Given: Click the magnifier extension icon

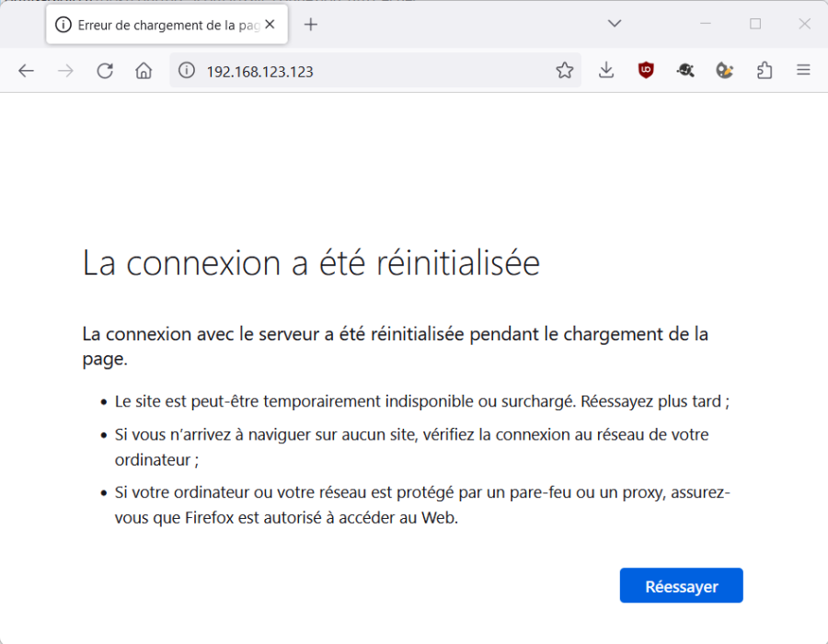Looking at the screenshot, I should [685, 71].
